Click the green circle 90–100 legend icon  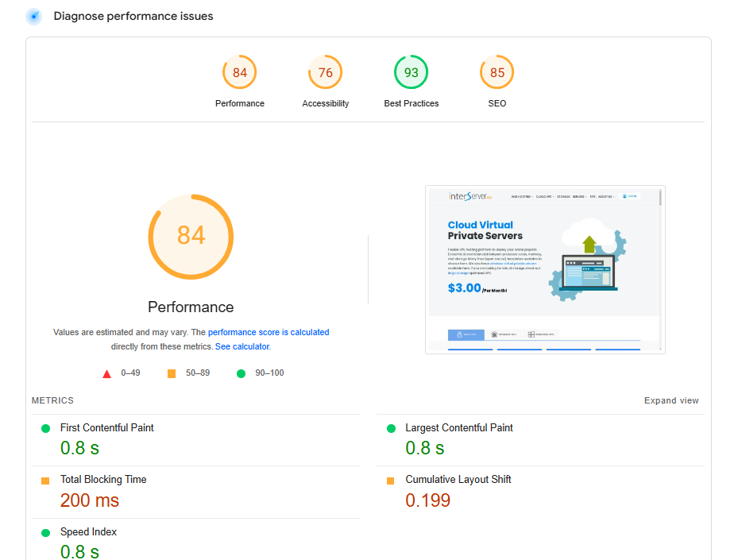coord(241,373)
